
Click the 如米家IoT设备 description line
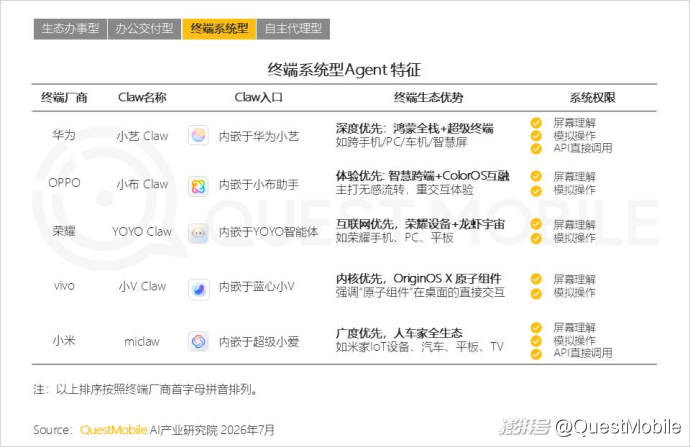point(420,347)
